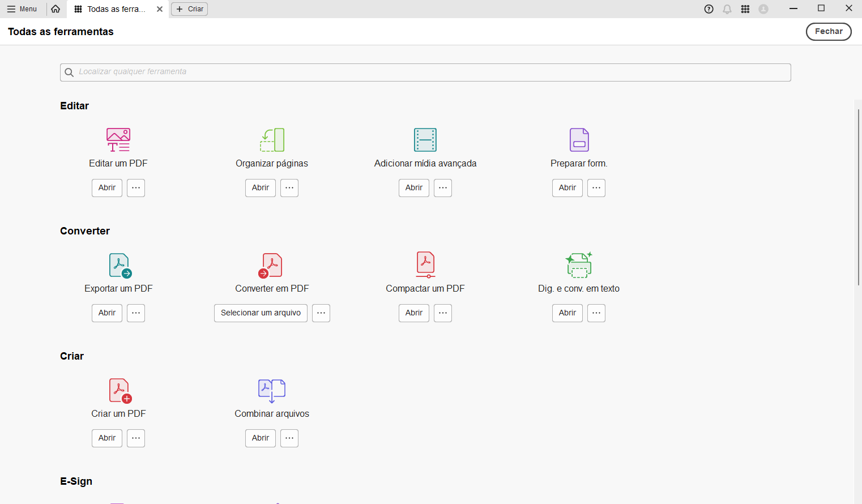
Task: Expand more options for Criar um PDF
Action: (x=136, y=438)
